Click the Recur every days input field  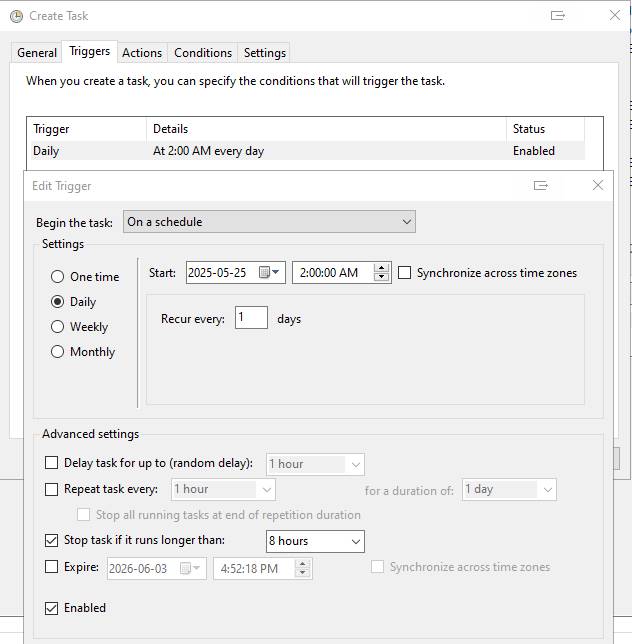(x=251, y=317)
